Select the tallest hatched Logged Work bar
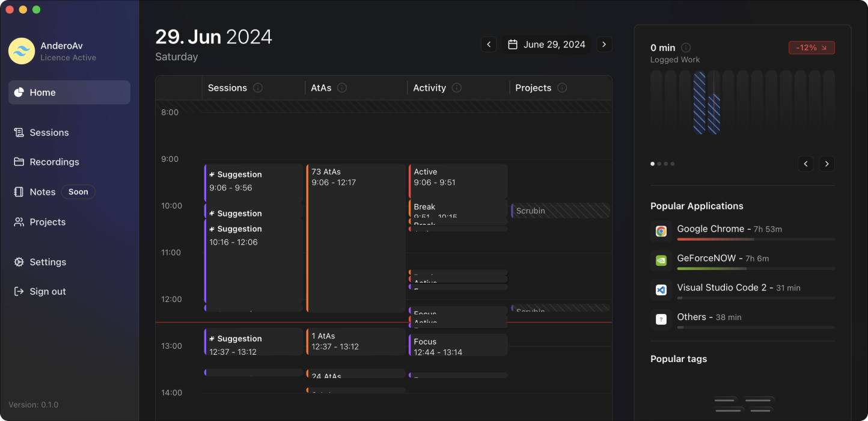868x421 pixels. (699, 102)
